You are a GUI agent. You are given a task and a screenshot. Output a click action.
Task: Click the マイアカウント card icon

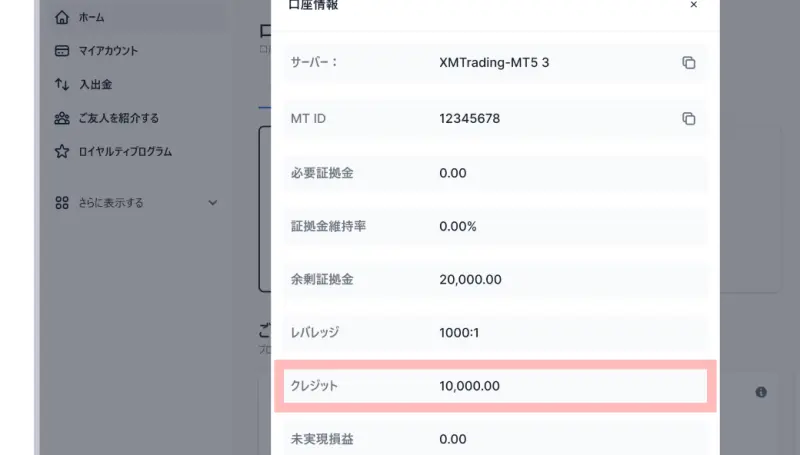(x=62, y=51)
